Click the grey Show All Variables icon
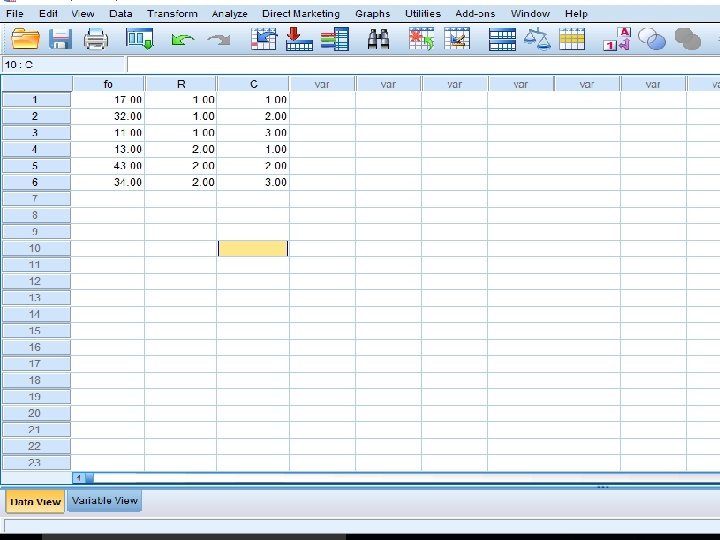Screen dimensions: 720x540 pos(687,39)
